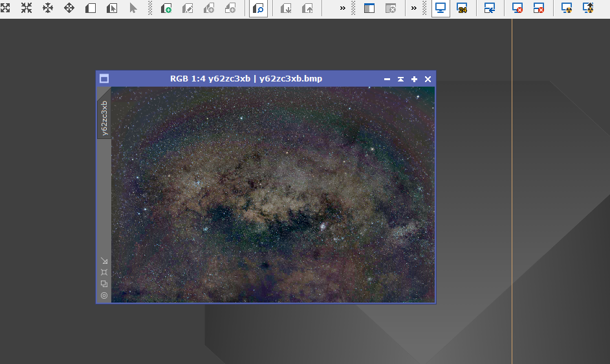Shade the image window with the up-bar button
610x364 pixels.
point(400,79)
